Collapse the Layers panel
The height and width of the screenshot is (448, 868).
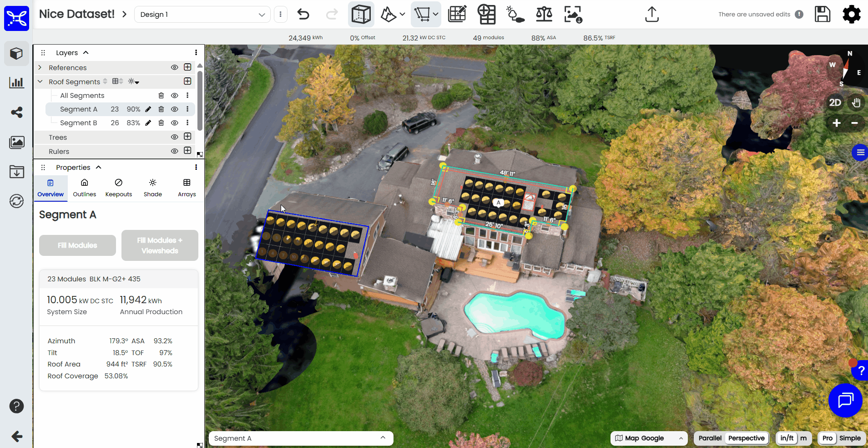pyautogui.click(x=86, y=52)
